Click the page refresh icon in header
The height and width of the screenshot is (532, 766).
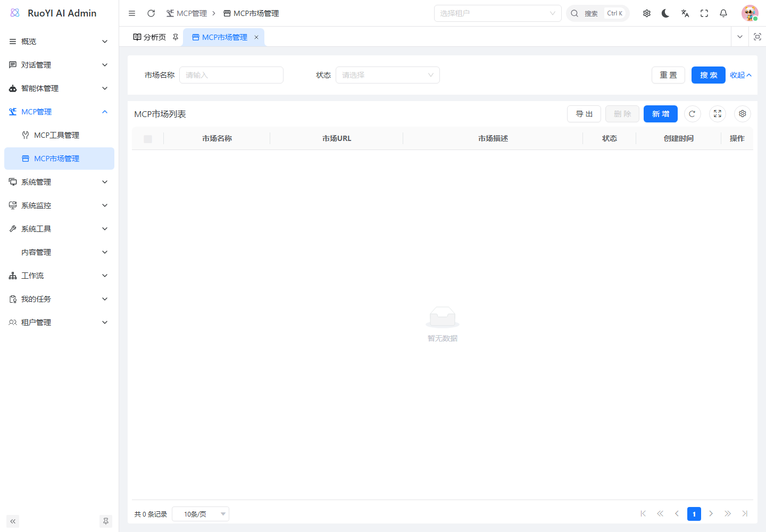point(151,13)
